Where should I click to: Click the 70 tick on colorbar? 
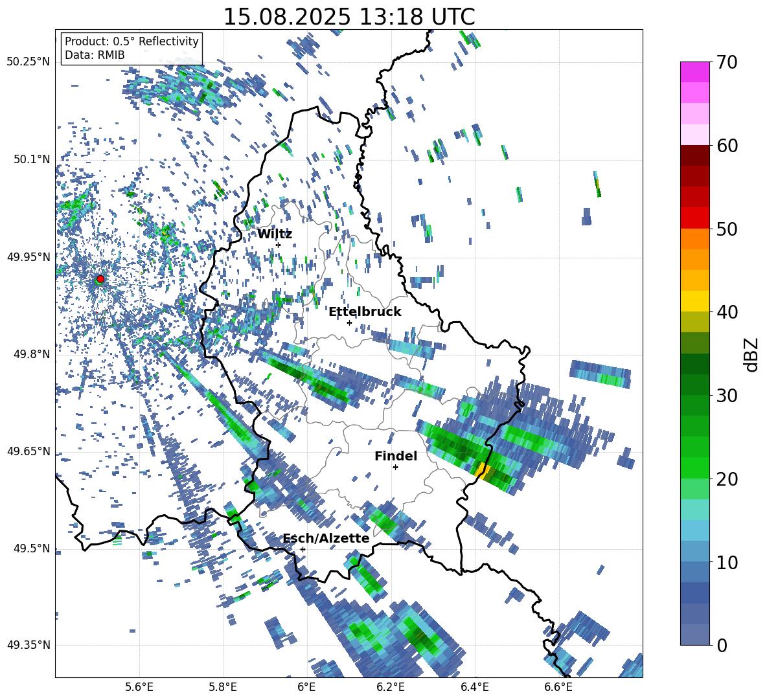pyautogui.click(x=727, y=63)
